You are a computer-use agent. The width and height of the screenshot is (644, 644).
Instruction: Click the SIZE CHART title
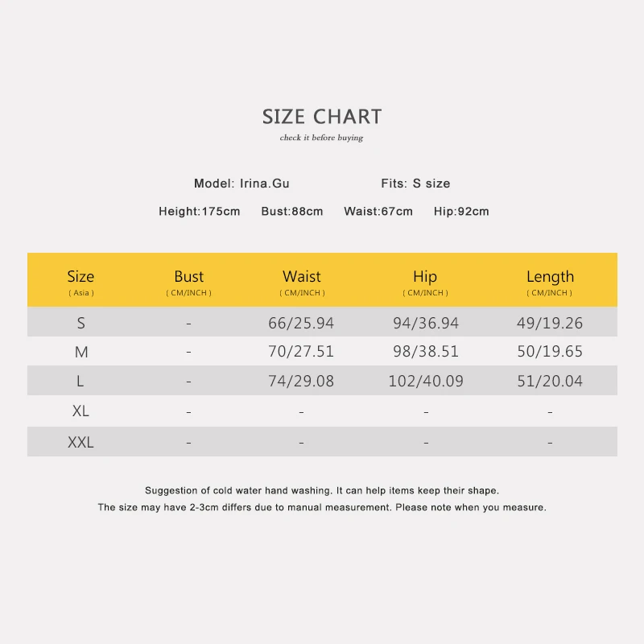click(x=322, y=117)
